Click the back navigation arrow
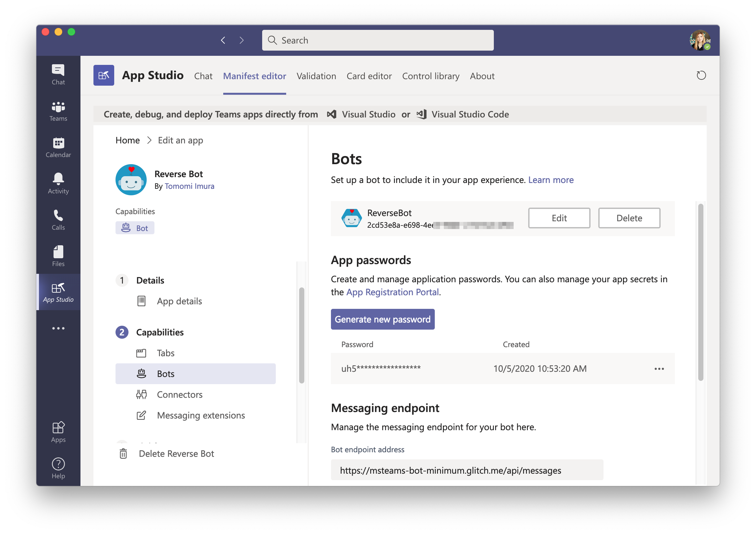The width and height of the screenshot is (756, 534). click(x=223, y=40)
